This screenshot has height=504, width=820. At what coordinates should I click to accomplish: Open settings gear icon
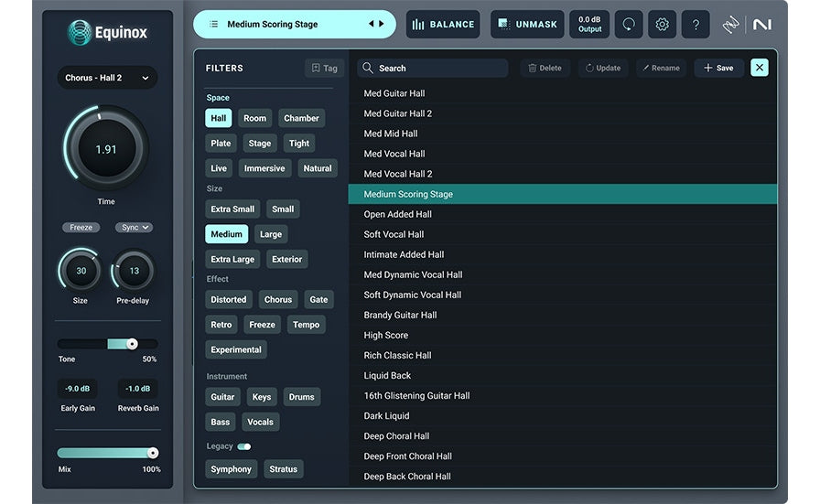pos(662,24)
